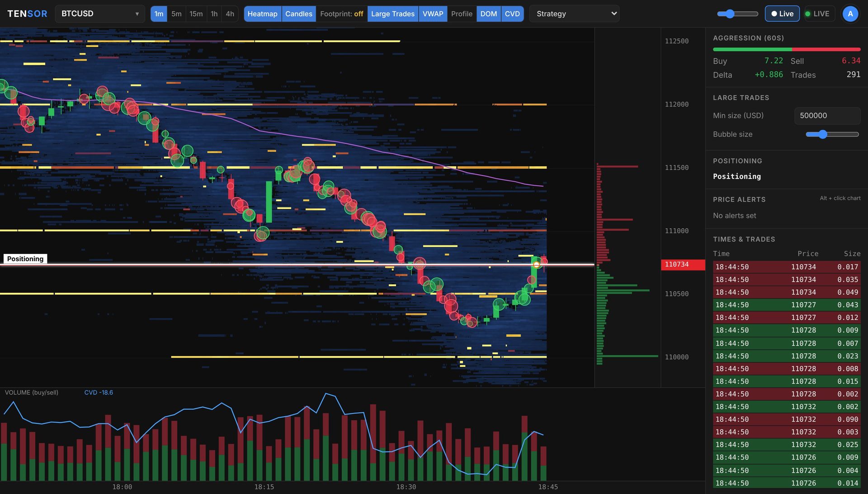Select the trade row with size 0.035
The image size is (868, 494).
pos(787,280)
